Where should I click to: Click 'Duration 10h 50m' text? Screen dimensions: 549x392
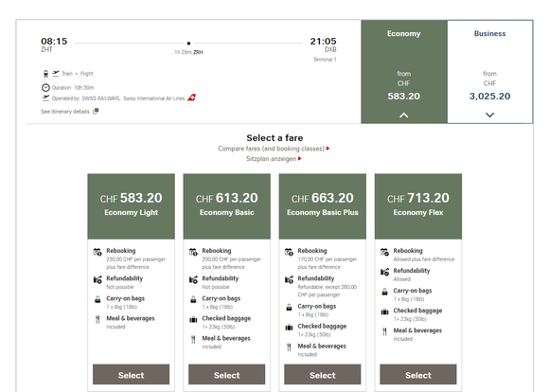[73, 87]
